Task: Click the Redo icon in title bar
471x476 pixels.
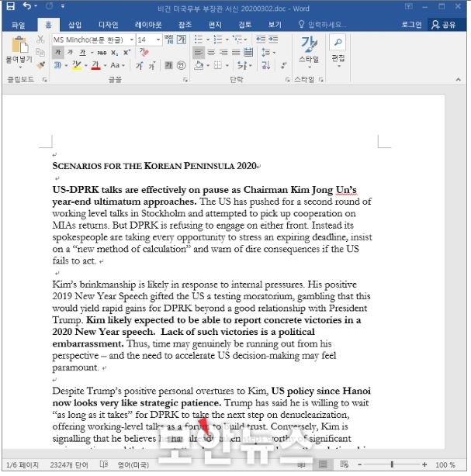Action: tap(49, 5)
